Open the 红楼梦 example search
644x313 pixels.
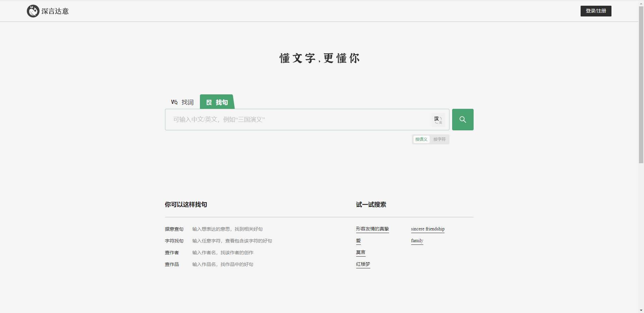tap(363, 264)
